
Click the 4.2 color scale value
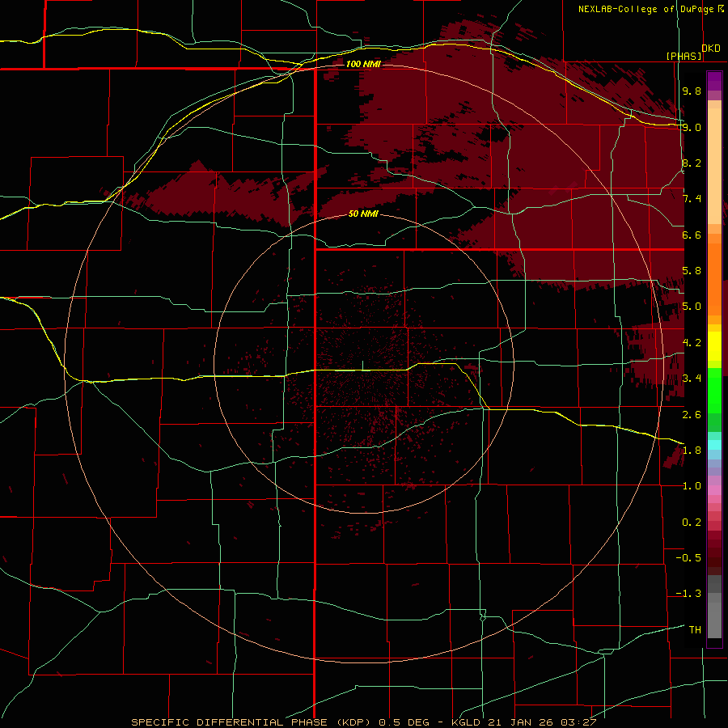[x=692, y=343]
